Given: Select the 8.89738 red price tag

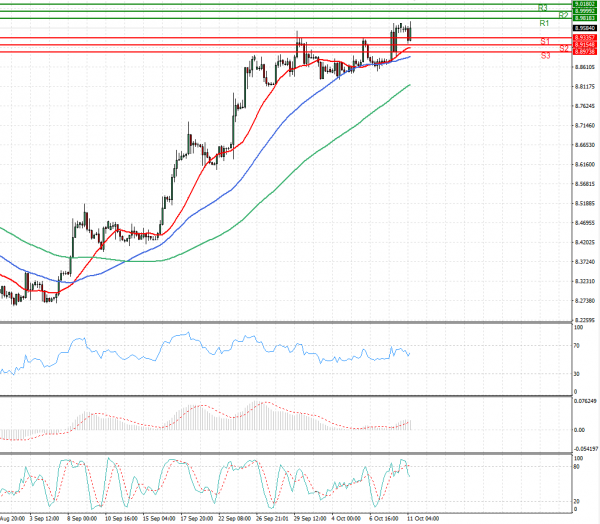Looking at the screenshot, I should pos(584,52).
